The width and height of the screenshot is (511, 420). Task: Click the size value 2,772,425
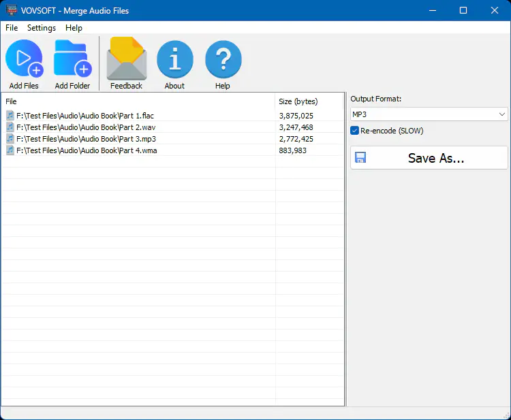[x=296, y=139]
